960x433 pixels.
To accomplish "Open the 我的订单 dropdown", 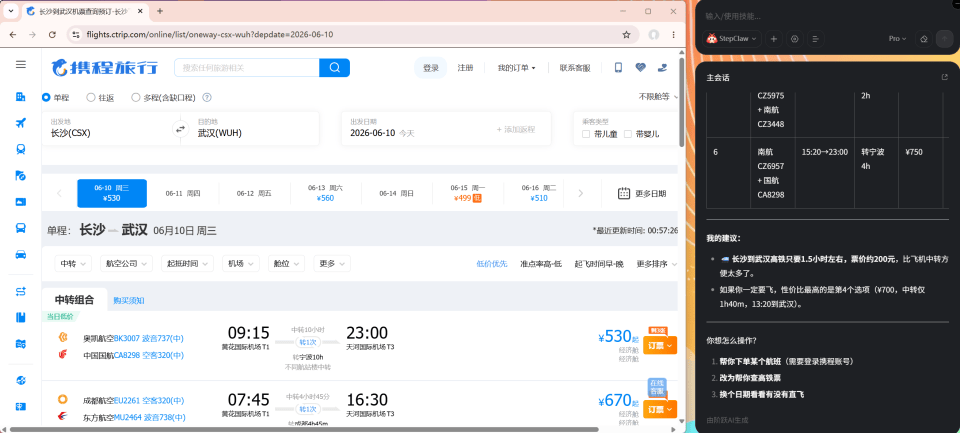I will pyautogui.click(x=517, y=68).
